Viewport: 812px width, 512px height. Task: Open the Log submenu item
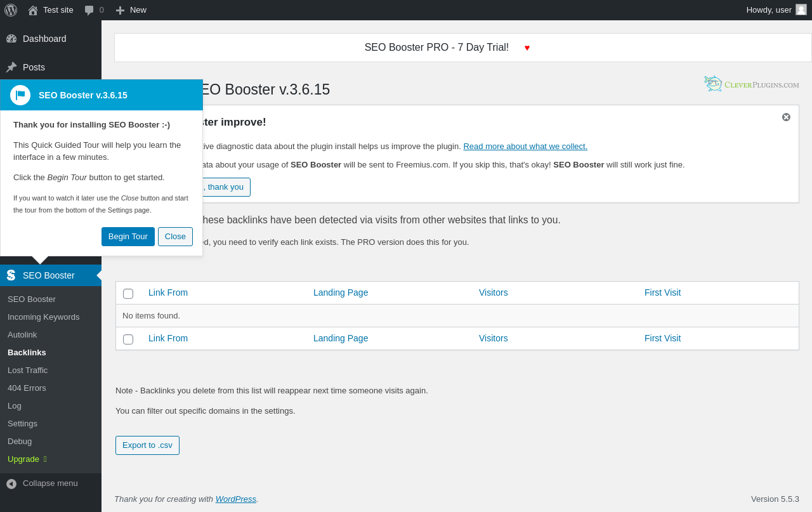tap(15, 406)
